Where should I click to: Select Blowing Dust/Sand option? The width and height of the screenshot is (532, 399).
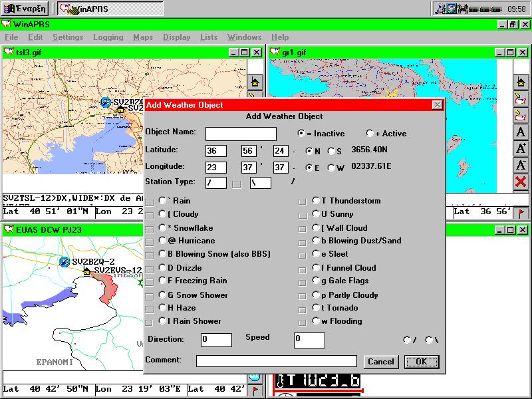click(316, 241)
